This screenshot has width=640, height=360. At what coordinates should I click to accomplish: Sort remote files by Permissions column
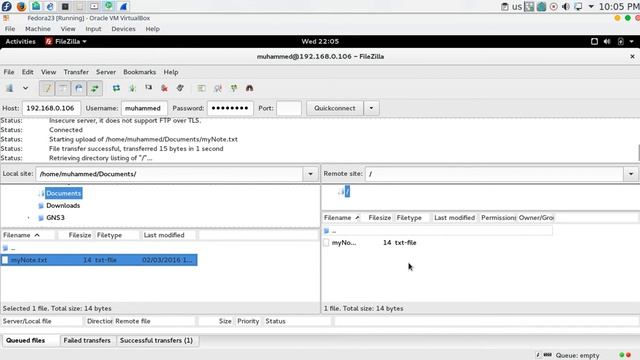[498, 218]
